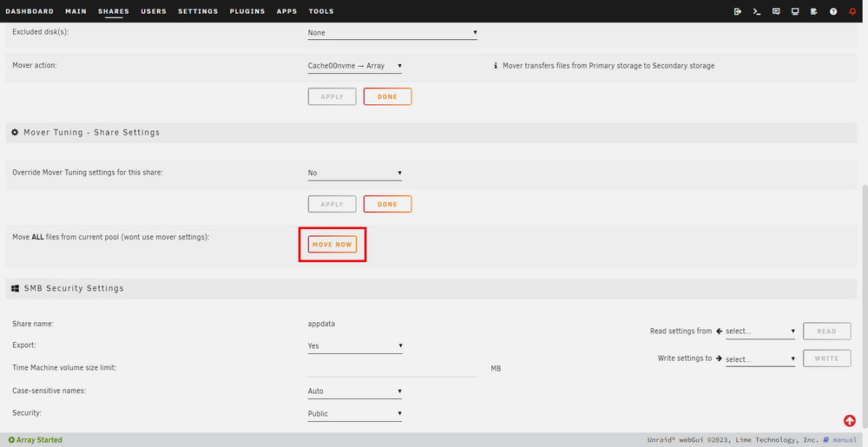Open the Export dropdown

pyautogui.click(x=355, y=345)
